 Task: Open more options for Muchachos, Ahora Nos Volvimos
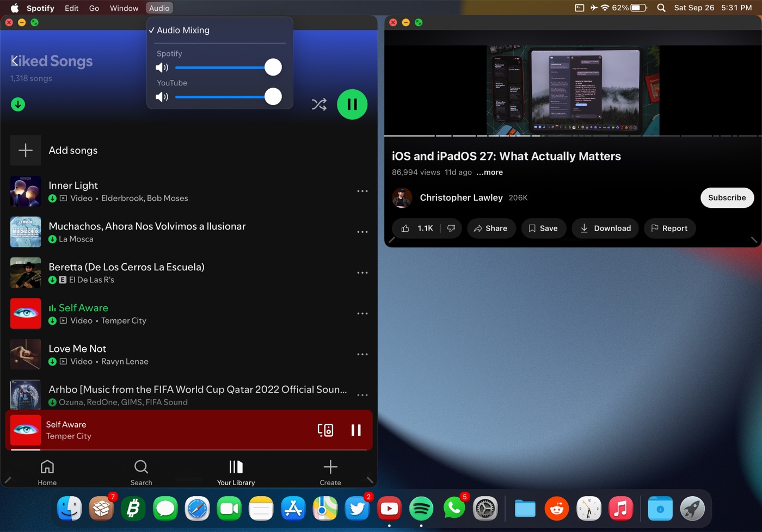(x=362, y=232)
